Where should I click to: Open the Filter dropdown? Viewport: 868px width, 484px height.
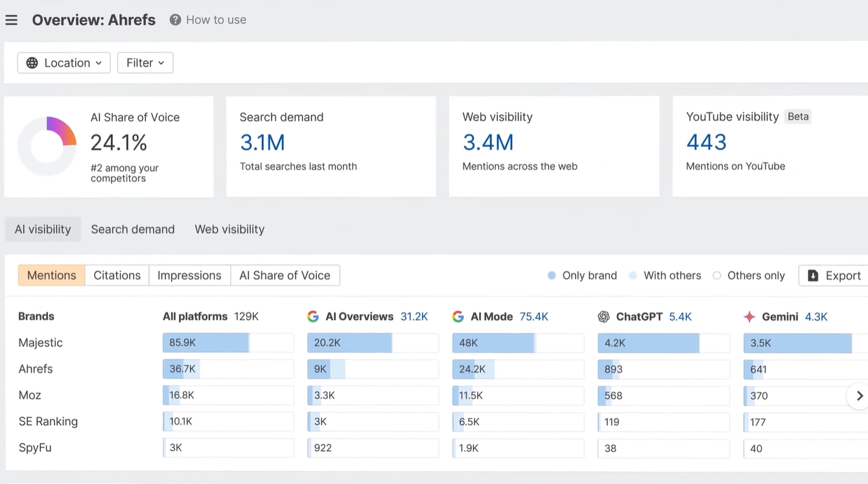145,63
